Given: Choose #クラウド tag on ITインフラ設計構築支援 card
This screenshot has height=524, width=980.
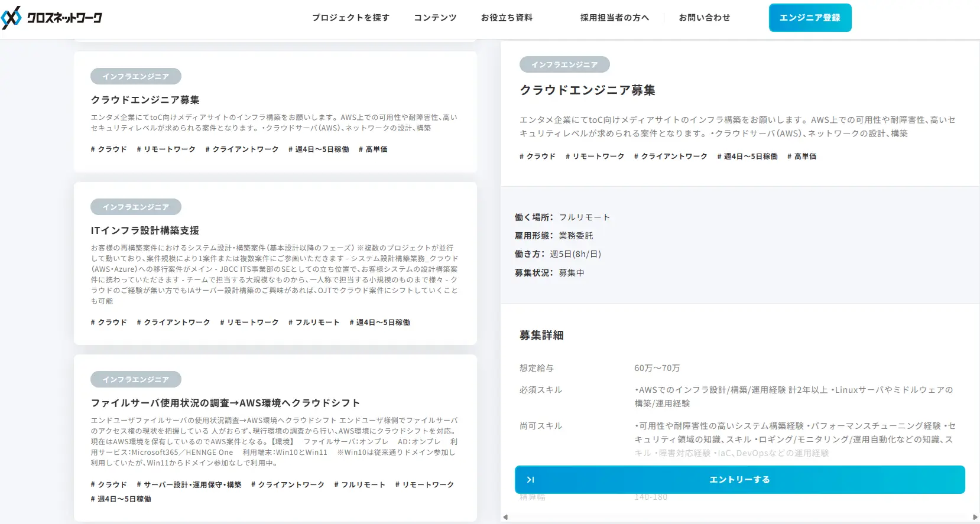Looking at the screenshot, I should [109, 323].
